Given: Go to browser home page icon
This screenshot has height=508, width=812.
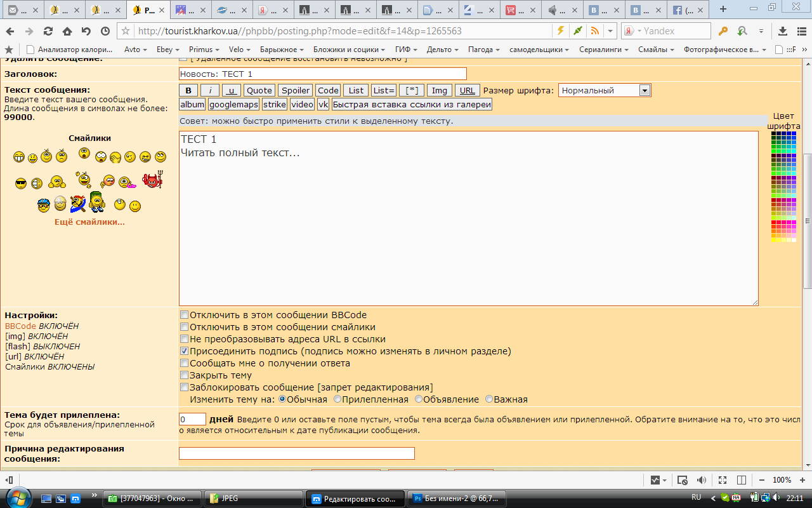Looking at the screenshot, I should (67, 31).
